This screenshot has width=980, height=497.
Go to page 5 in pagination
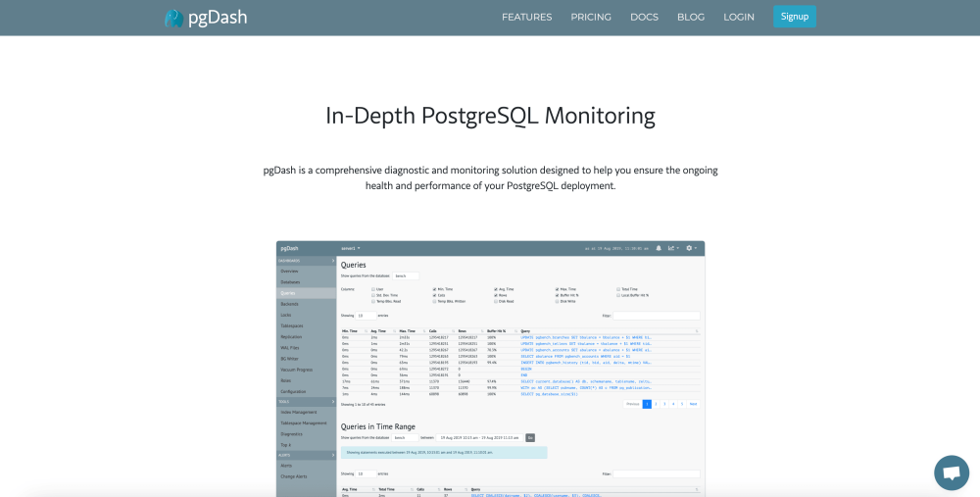[682, 405]
